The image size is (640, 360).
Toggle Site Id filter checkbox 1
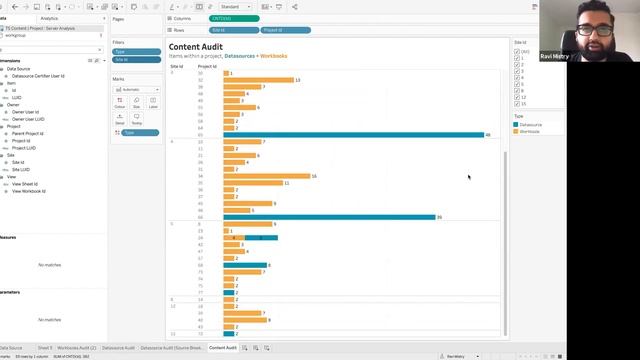pos(517,58)
